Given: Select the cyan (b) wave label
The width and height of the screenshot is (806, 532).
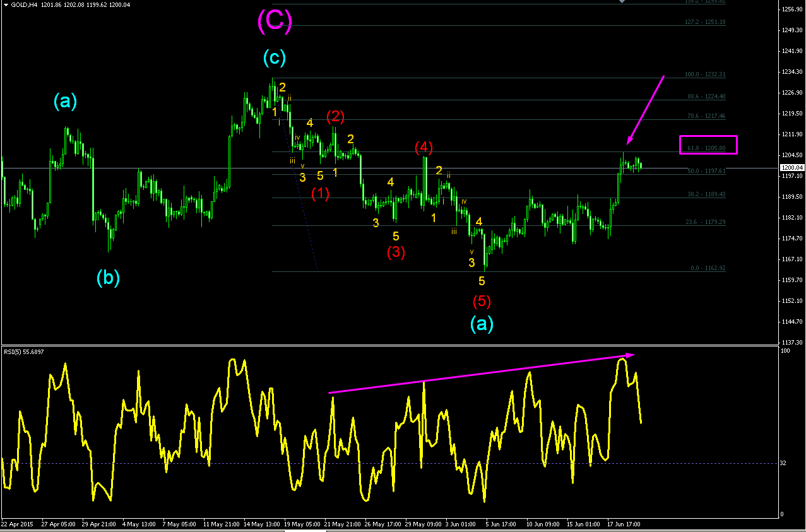Looking at the screenshot, I should [x=108, y=277].
